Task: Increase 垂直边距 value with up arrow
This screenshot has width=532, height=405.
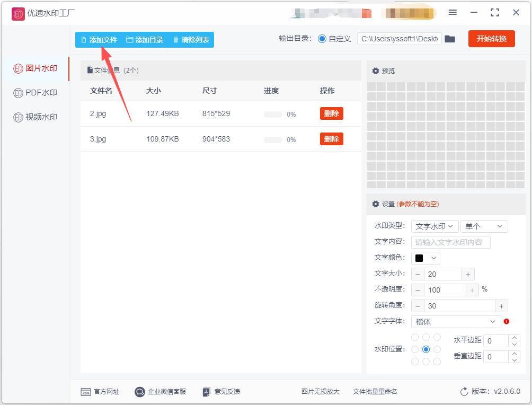Action: (515, 354)
